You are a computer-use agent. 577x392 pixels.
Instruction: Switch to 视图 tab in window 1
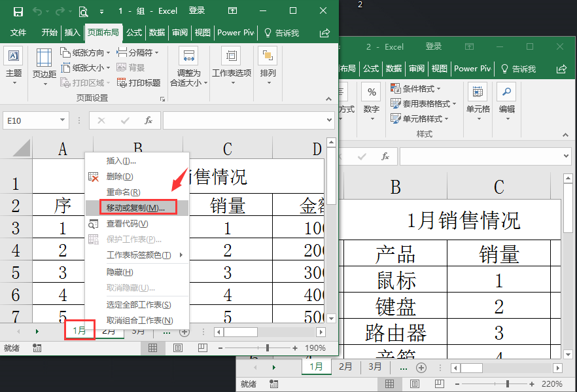202,33
